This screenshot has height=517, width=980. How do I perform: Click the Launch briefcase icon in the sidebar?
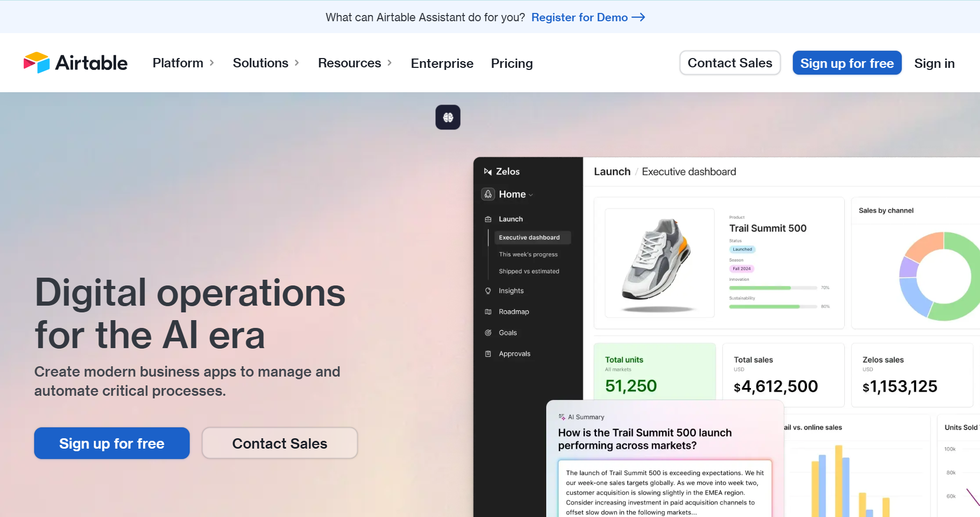(488, 219)
